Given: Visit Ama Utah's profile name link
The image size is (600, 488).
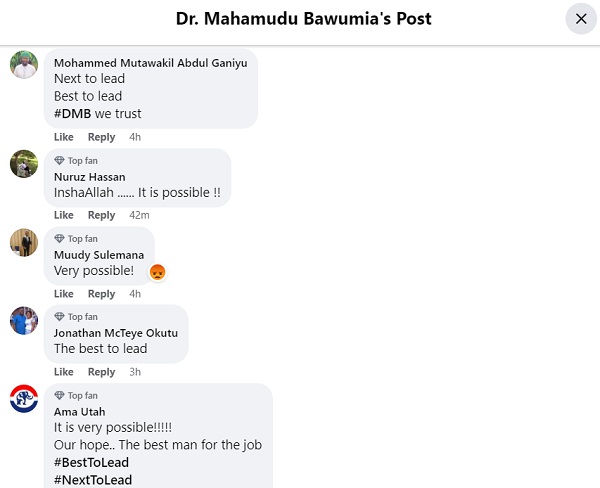Looking at the screenshot, I should pyautogui.click(x=79, y=411).
